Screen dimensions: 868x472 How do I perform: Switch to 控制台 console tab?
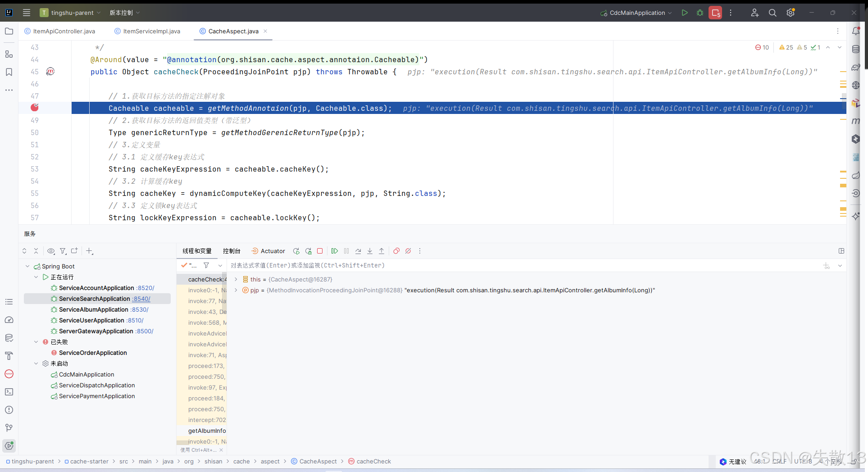pos(232,251)
